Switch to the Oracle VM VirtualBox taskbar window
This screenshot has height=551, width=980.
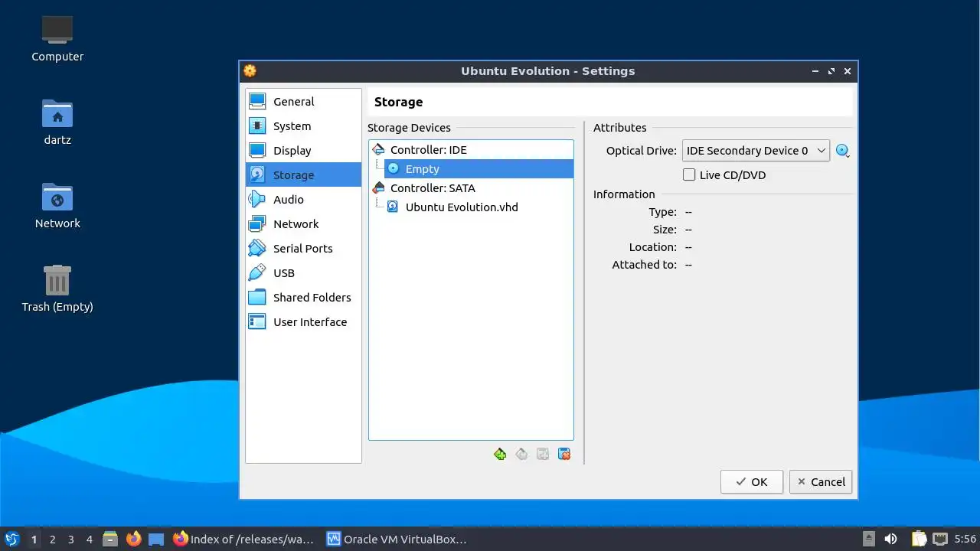pyautogui.click(x=397, y=540)
